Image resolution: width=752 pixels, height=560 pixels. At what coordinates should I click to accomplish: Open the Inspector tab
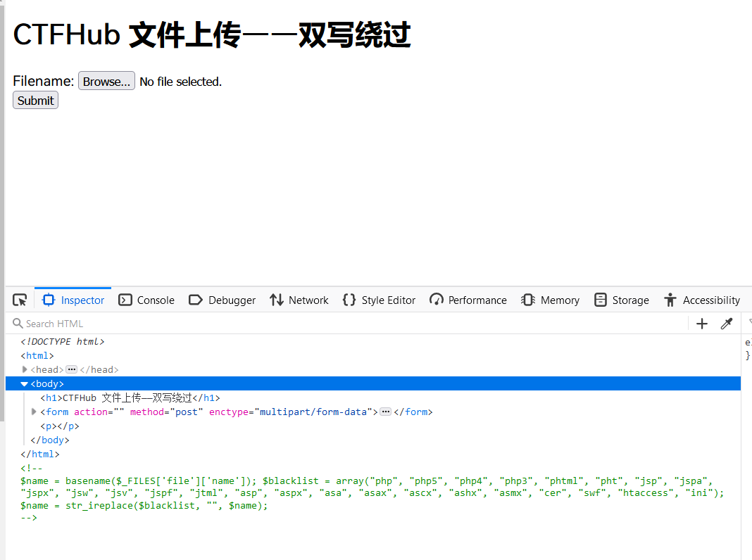pos(73,300)
